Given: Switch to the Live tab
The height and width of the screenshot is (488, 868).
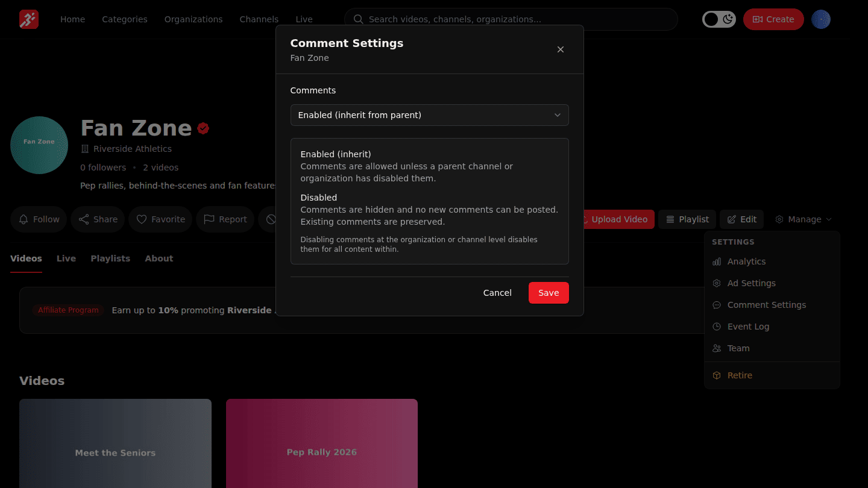Looking at the screenshot, I should [x=66, y=258].
